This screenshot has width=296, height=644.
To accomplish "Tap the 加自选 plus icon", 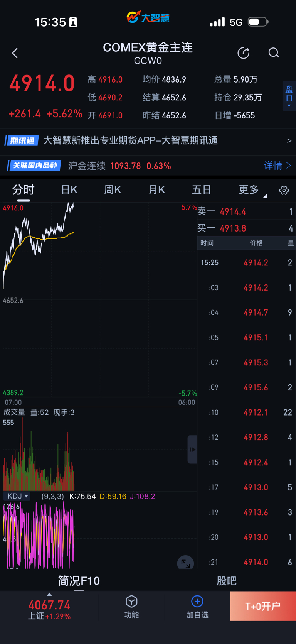I will click(x=197, y=601).
